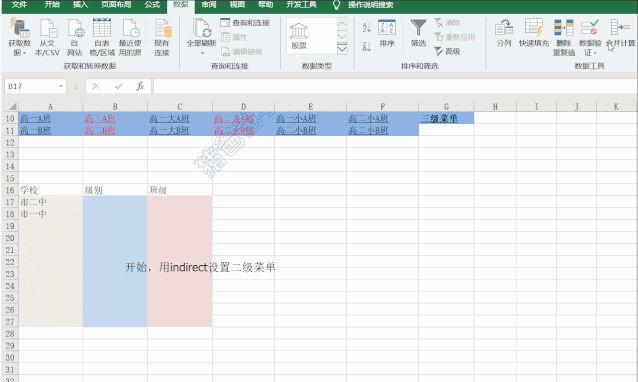Sort ascending A to Z icon
Image resolution: width=638 pixels, height=382 pixels.
click(366, 27)
